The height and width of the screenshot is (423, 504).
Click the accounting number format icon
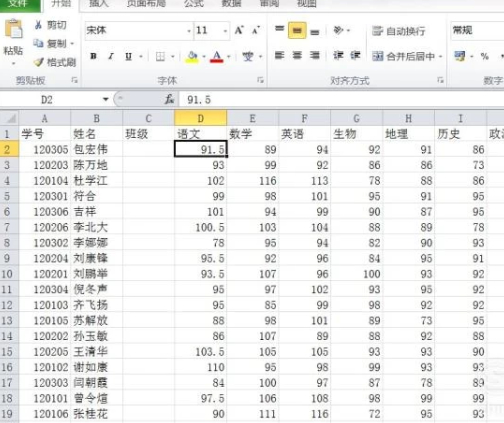pyautogui.click(x=460, y=56)
